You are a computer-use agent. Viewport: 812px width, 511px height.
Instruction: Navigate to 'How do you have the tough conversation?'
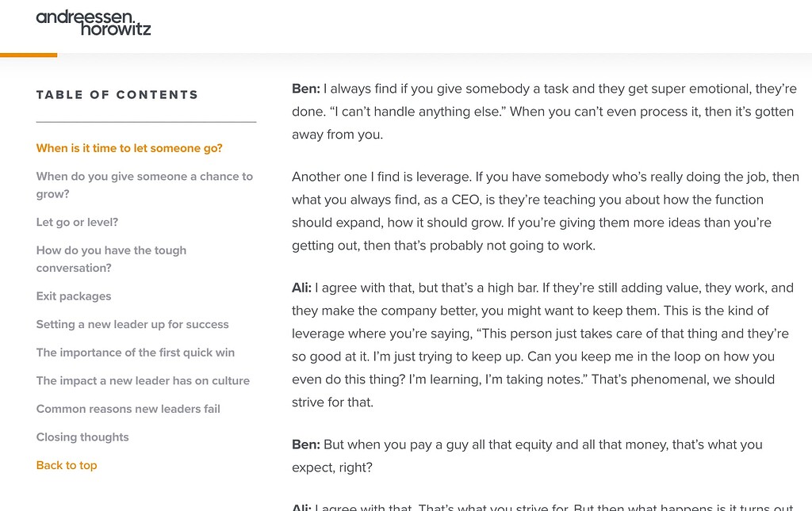click(111, 259)
